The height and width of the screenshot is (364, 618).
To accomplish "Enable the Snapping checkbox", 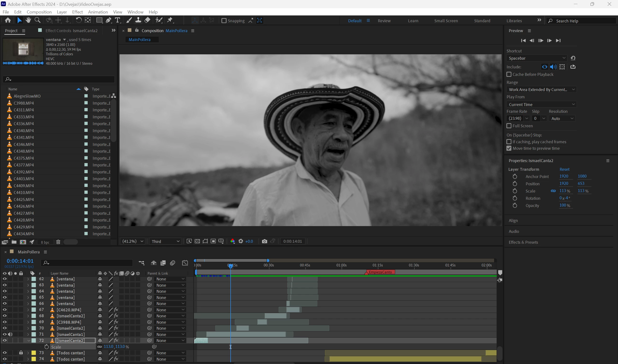I will 224,21.
